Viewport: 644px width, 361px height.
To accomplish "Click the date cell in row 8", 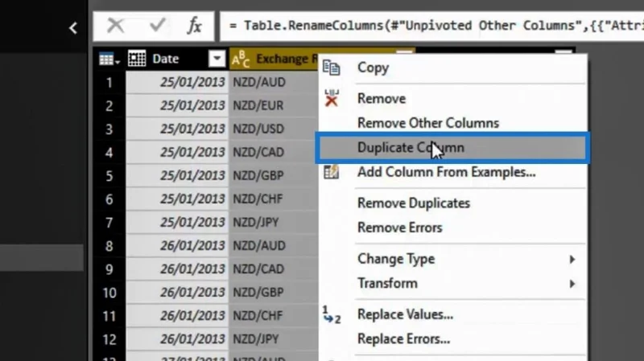I will [177, 246].
